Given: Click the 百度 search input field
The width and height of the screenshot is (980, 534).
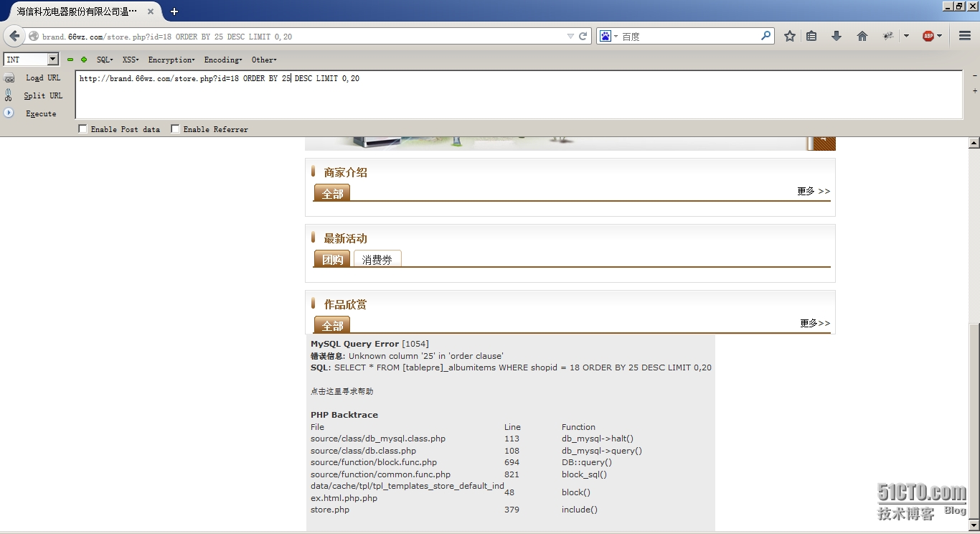Looking at the screenshot, I should tap(689, 36).
